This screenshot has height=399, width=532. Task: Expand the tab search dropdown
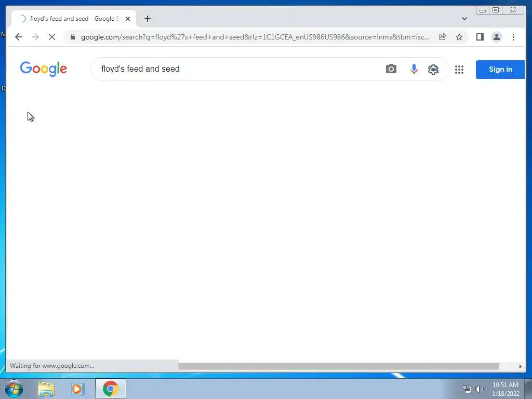pos(464,19)
